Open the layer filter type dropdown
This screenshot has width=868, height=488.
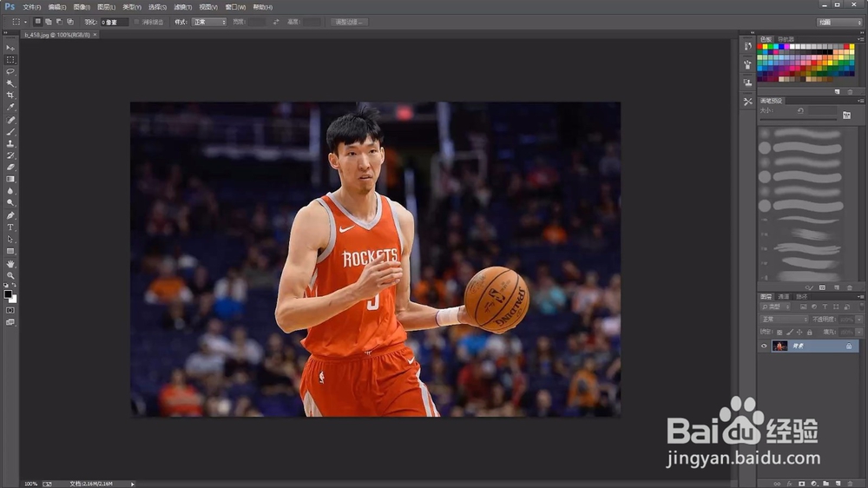point(775,307)
